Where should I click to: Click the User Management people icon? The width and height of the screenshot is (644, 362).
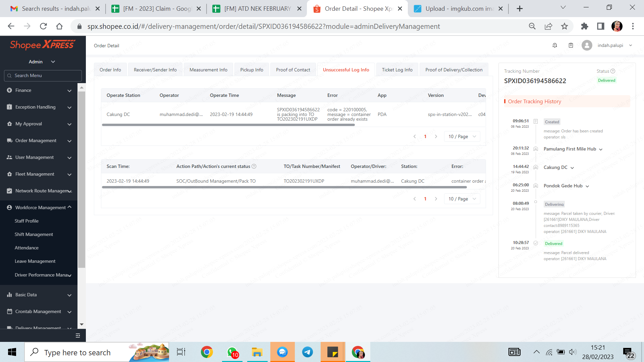(9, 157)
